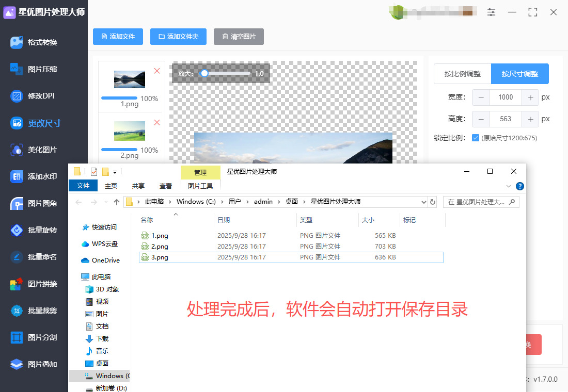Expand the chevron after 此电脑 in address bar
Screen dimensions: 568x392
[170, 202]
